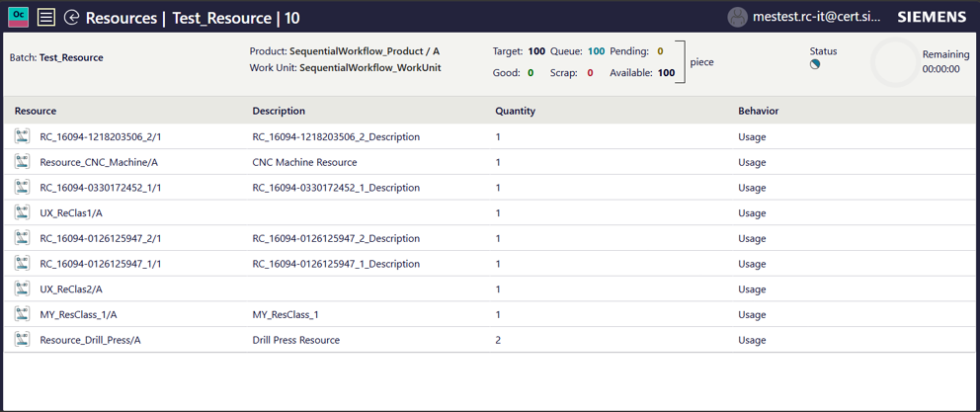Click resource icon for RC_16094-0126125947_2/1
The width and height of the screenshot is (980, 412).
click(x=23, y=237)
